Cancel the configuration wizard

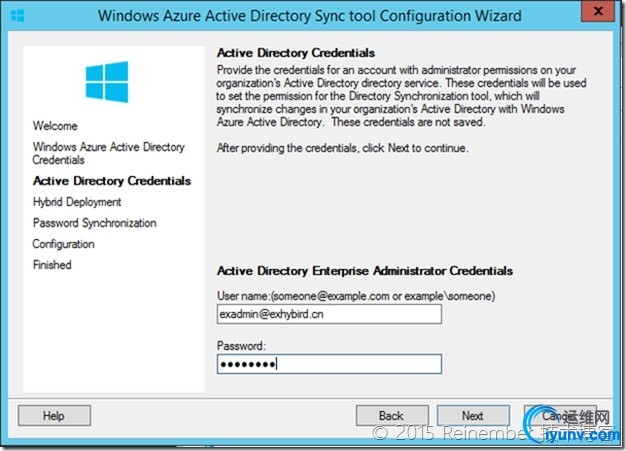tap(561, 415)
